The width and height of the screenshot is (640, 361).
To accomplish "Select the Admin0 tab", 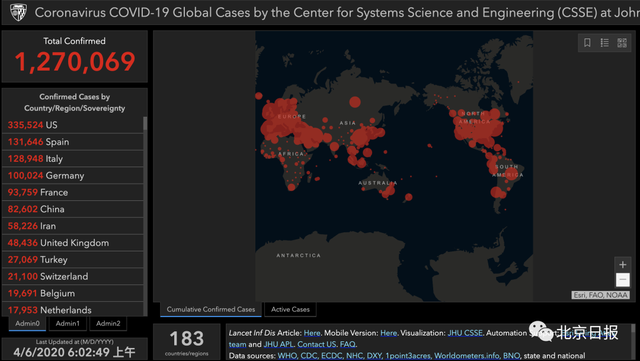I will (x=27, y=323).
